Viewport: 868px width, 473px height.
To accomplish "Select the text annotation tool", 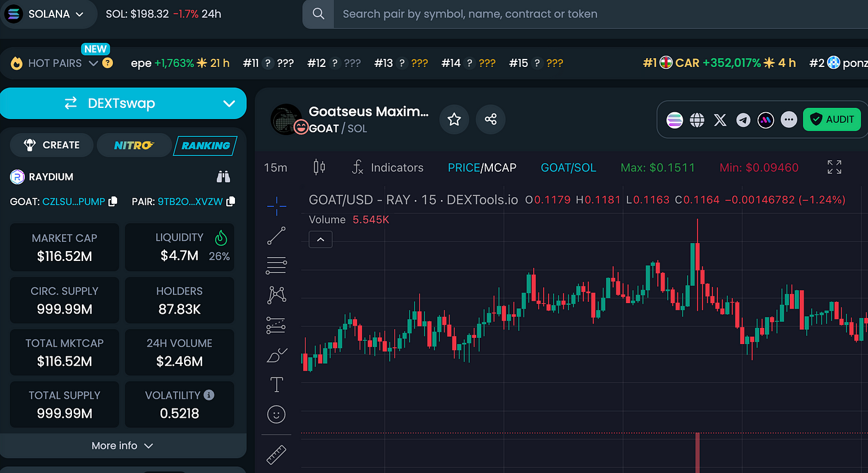I will coord(276,385).
